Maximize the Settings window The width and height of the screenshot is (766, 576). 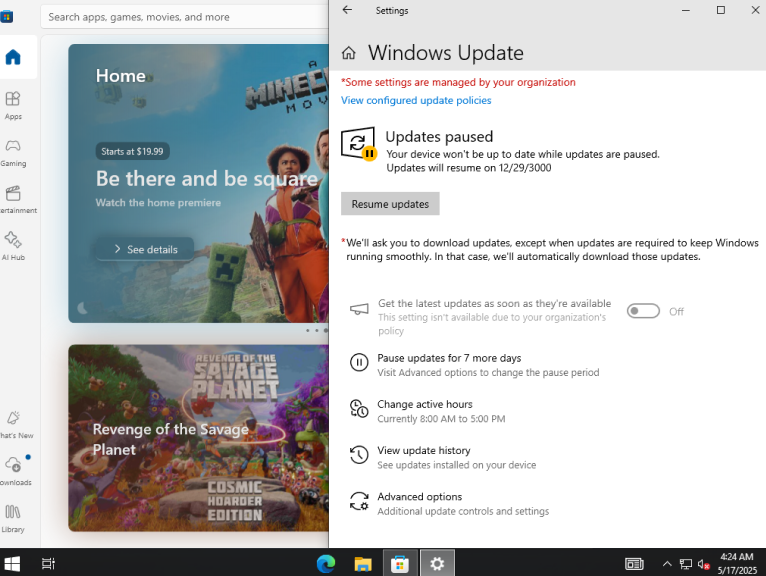[721, 10]
